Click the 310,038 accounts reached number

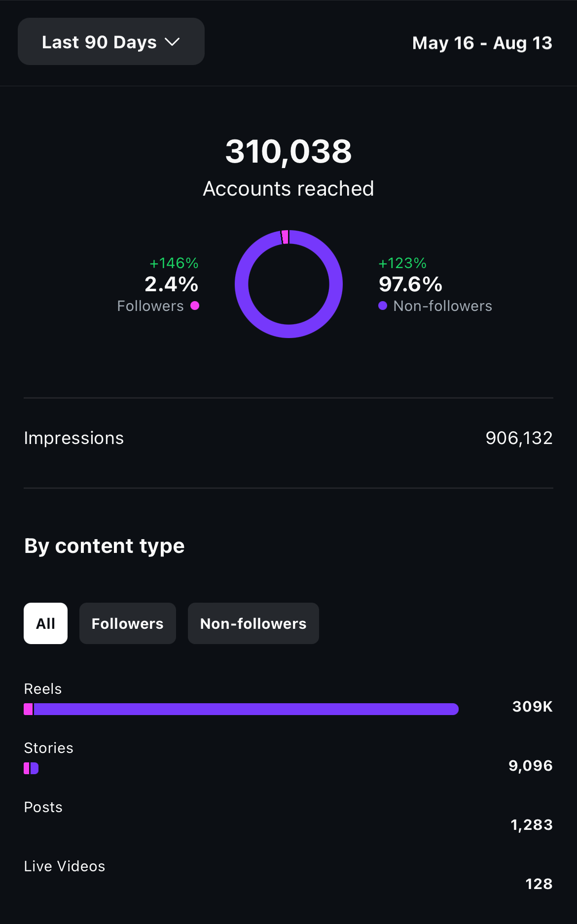[x=288, y=151]
